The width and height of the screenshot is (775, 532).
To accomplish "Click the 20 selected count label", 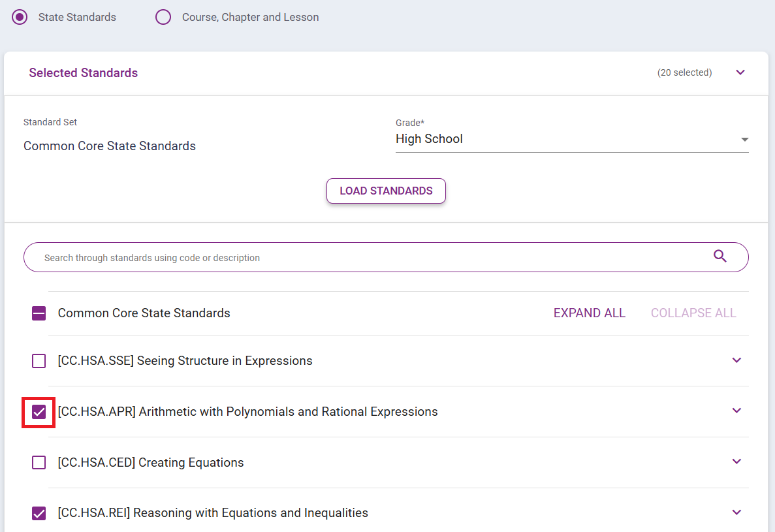I will (684, 72).
